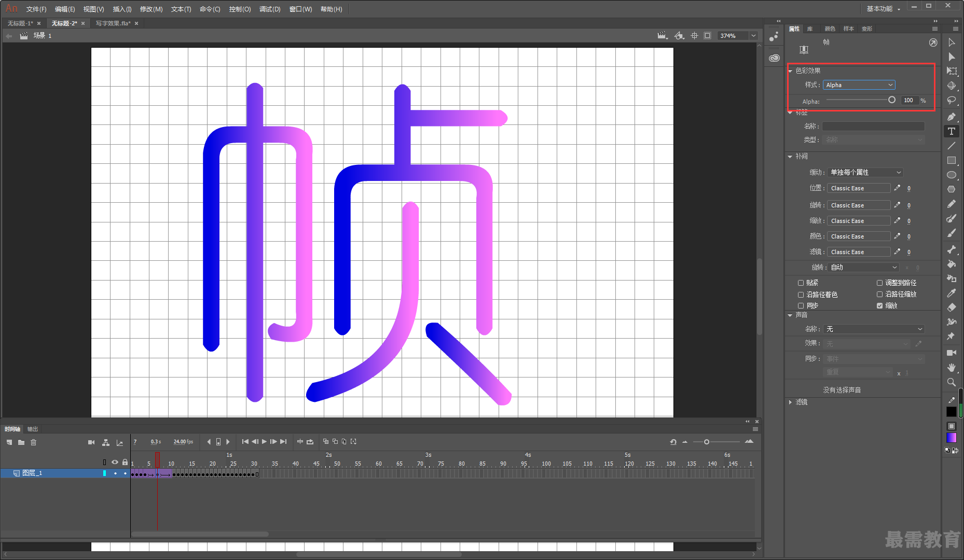Go to the first frame
Viewport: 964px width, 560px height.
tap(245, 442)
